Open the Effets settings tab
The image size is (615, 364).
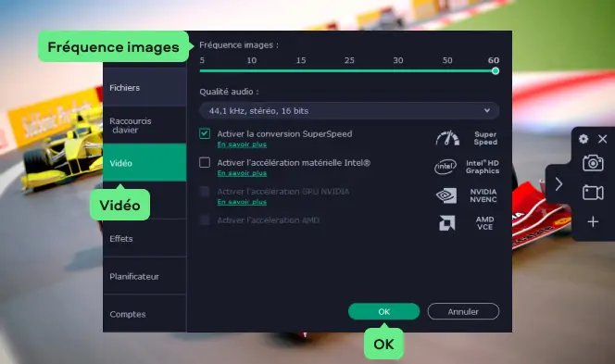point(144,238)
